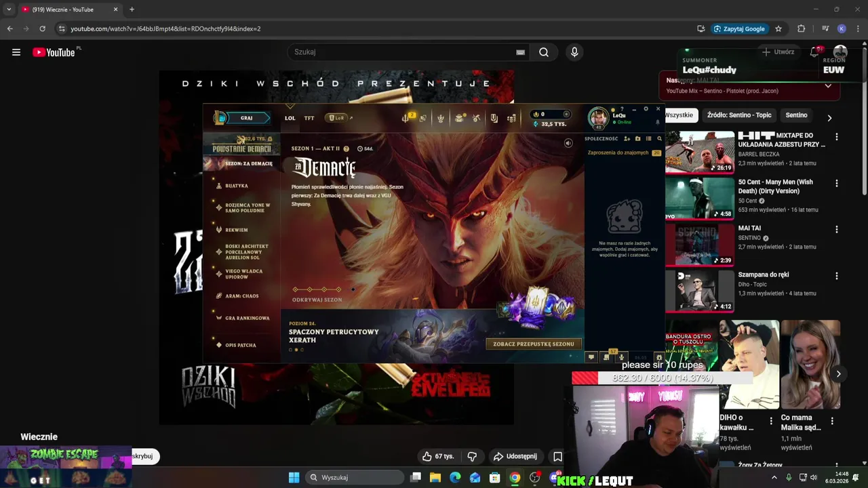The width and height of the screenshot is (868, 488).
Task: Open Opis patcha in League side menu
Action: pos(240,345)
